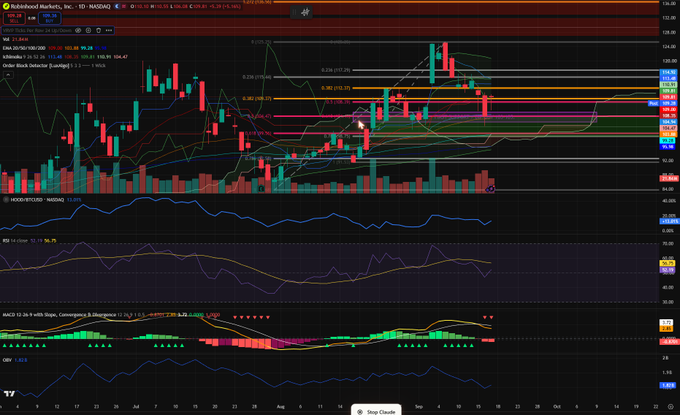
Task: Click the 110.91 light green price label
Action: click(x=668, y=85)
